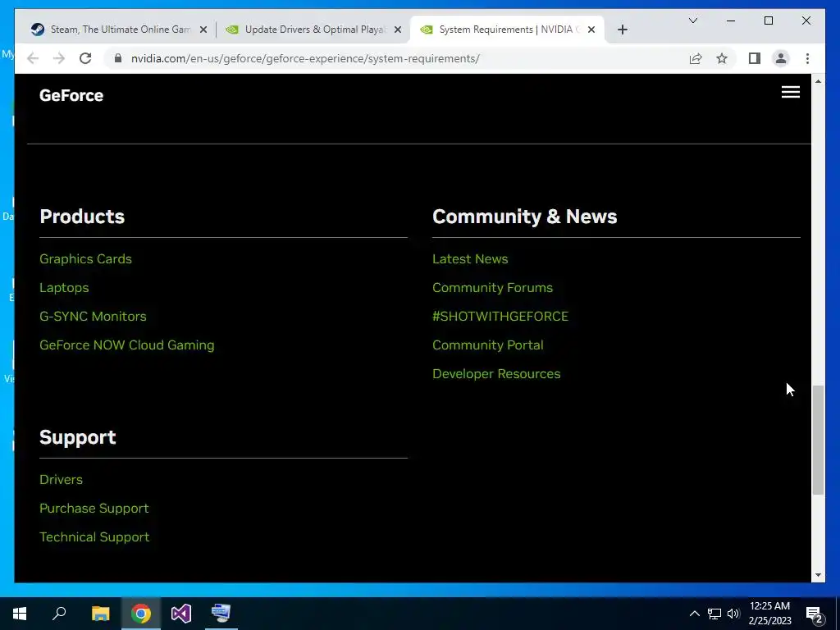Screen dimensions: 840x630
Task: Switch to the Steam tab
Action: [120, 30]
